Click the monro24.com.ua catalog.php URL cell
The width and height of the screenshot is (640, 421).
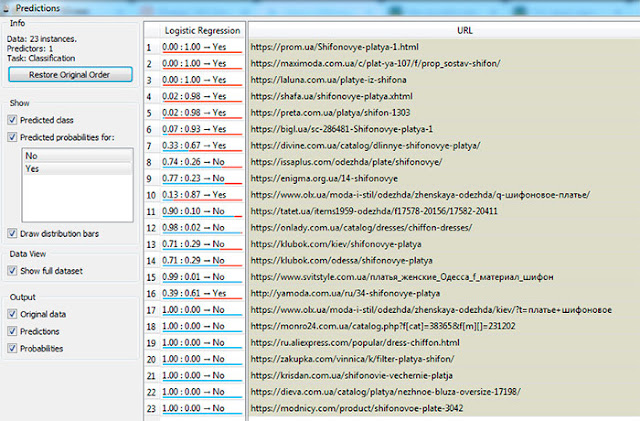[x=444, y=326]
